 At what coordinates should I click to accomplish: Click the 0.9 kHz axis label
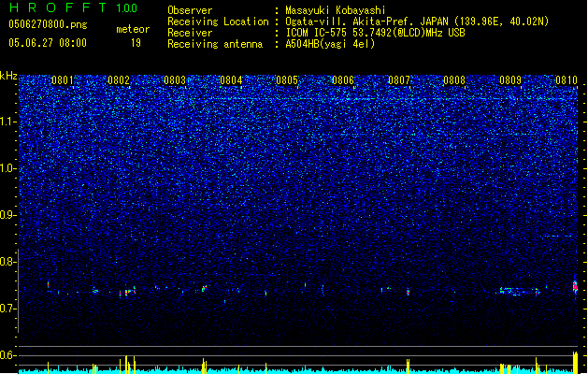pos(7,215)
